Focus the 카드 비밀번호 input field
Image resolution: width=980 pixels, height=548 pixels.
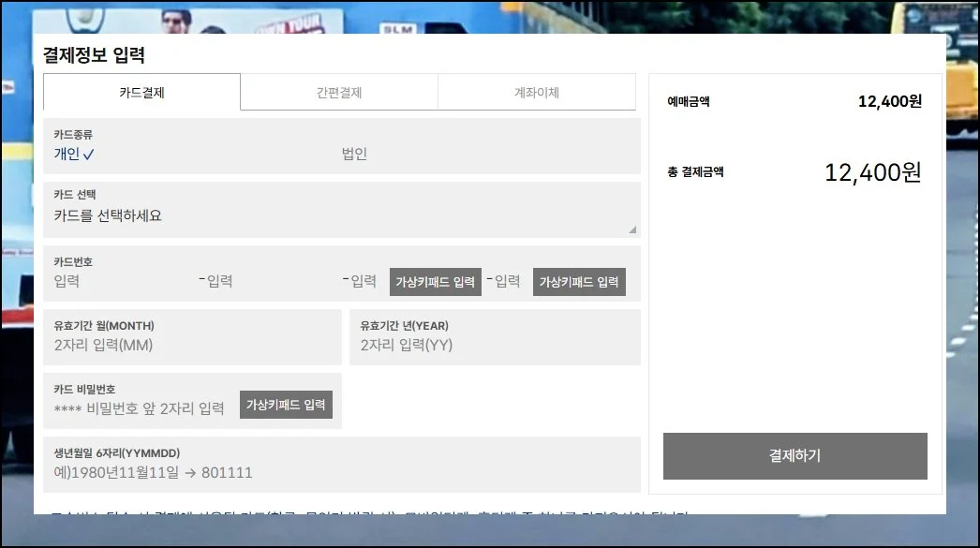tap(141, 408)
